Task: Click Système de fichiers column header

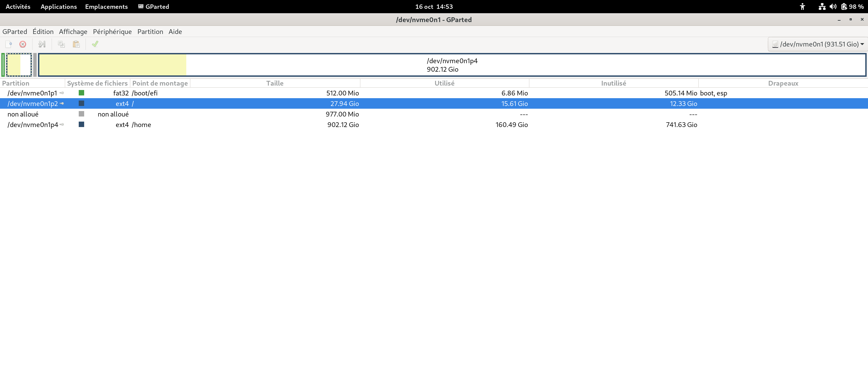Action: pos(97,83)
